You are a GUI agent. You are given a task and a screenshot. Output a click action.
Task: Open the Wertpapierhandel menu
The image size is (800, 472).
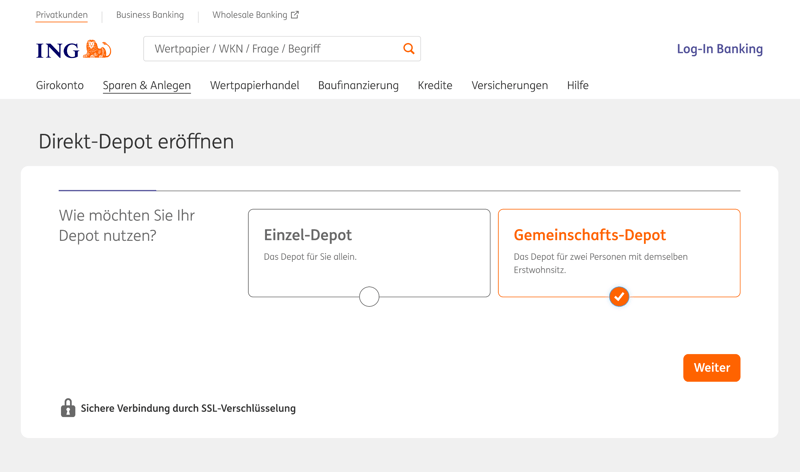point(254,86)
